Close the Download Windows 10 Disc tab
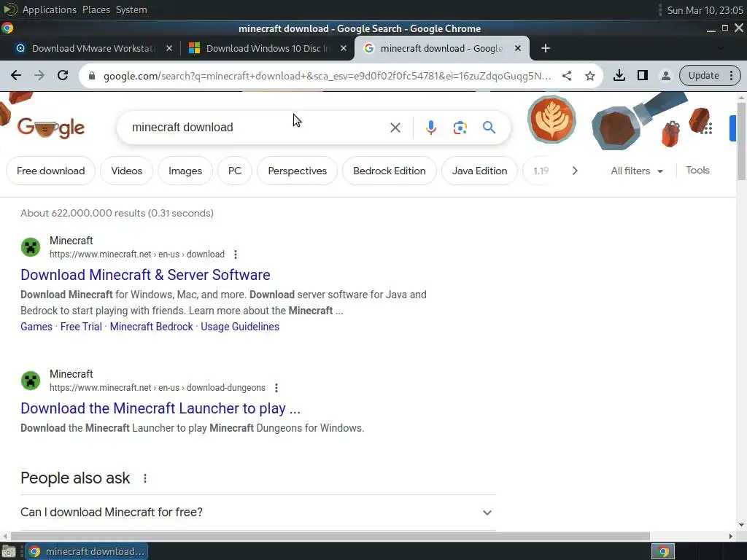 pyautogui.click(x=344, y=48)
